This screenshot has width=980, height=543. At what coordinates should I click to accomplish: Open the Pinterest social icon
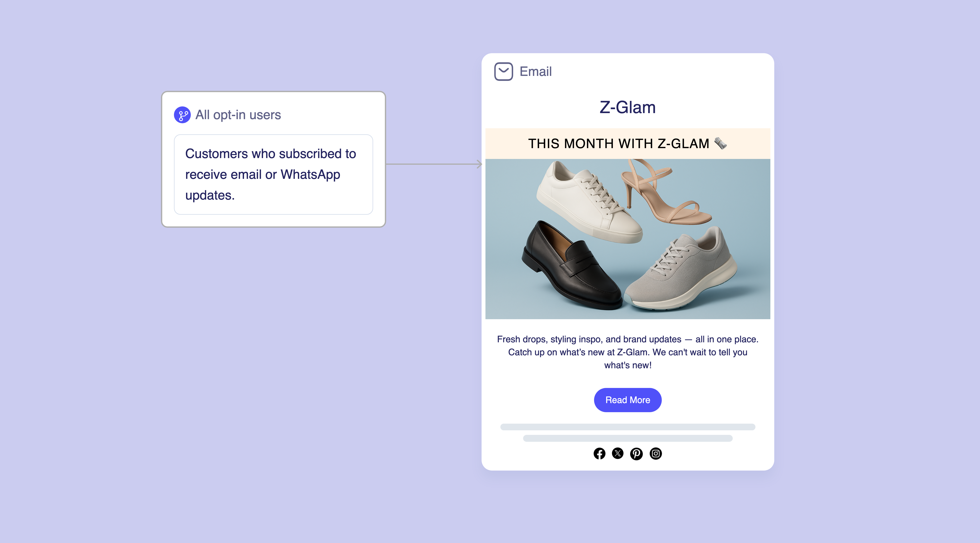(636, 454)
